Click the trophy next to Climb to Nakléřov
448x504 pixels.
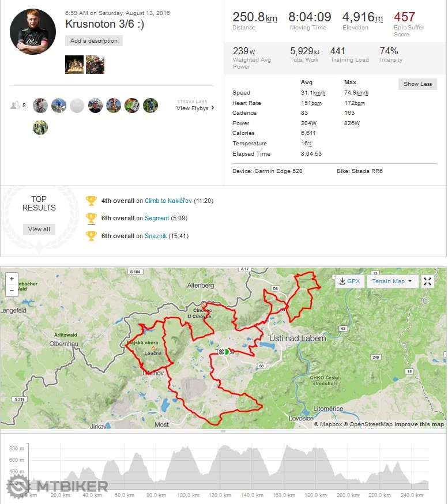(91, 201)
